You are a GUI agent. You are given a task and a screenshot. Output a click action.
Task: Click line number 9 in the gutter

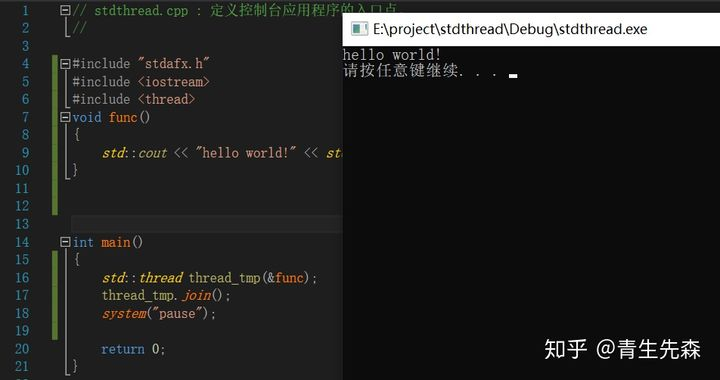(25, 153)
